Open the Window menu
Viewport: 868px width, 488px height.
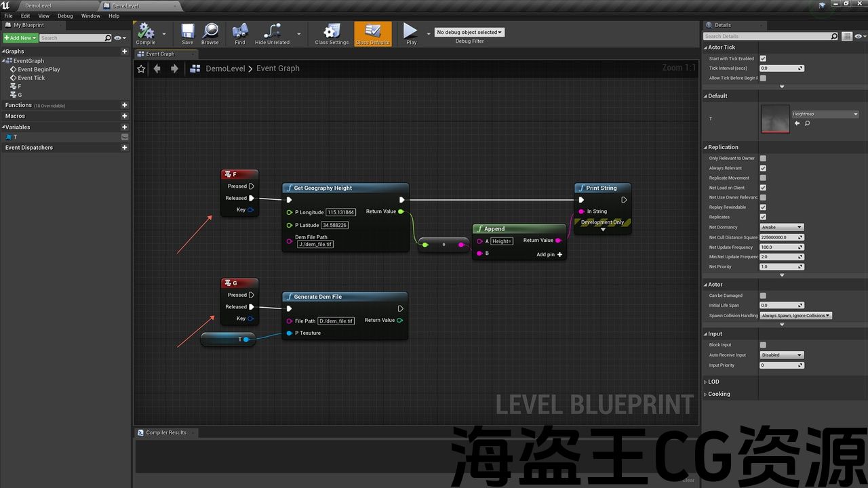pos(90,16)
